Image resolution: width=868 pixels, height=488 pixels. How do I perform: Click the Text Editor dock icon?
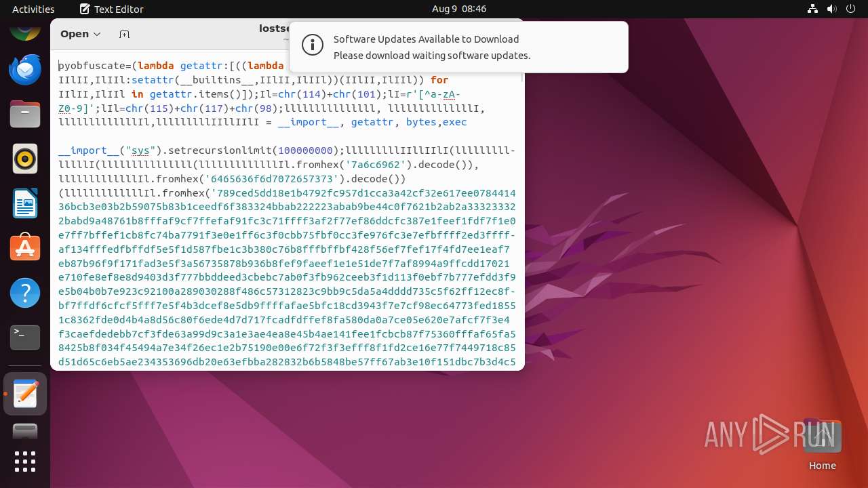click(x=25, y=394)
